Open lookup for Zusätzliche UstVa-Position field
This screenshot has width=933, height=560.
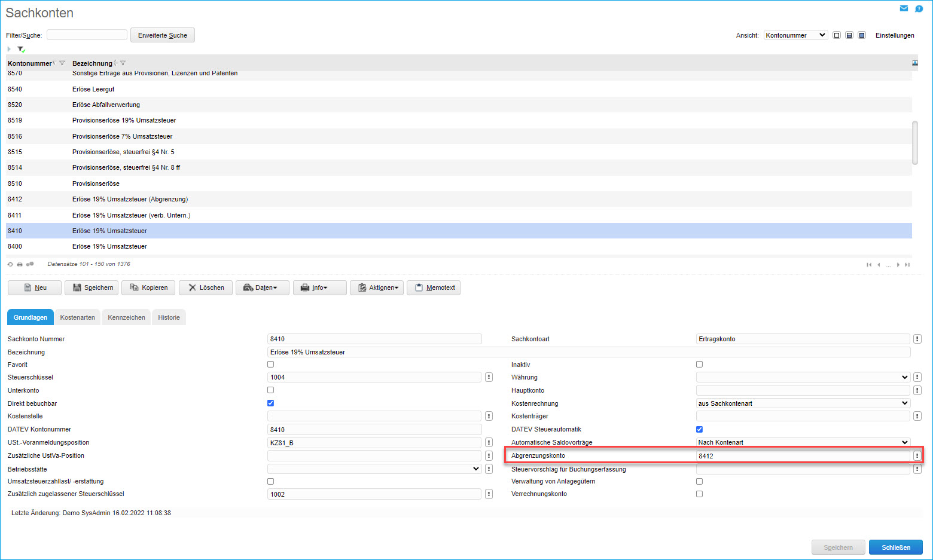(489, 455)
